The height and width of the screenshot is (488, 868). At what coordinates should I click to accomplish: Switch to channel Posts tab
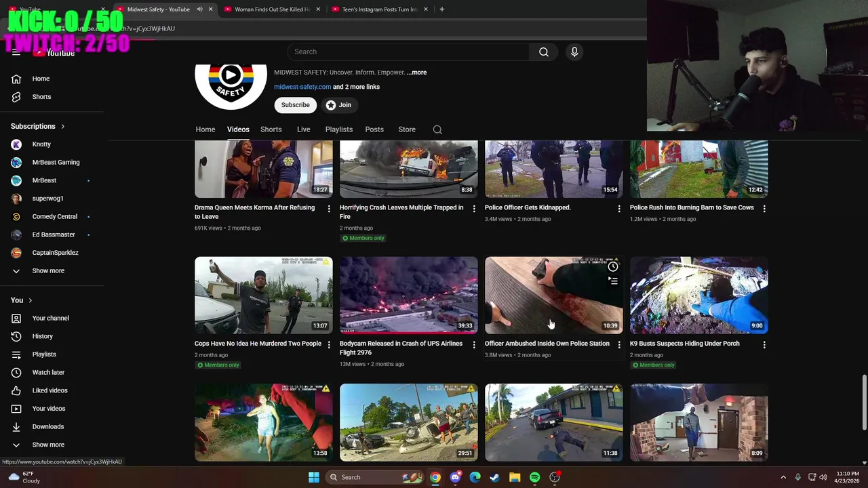(x=374, y=129)
